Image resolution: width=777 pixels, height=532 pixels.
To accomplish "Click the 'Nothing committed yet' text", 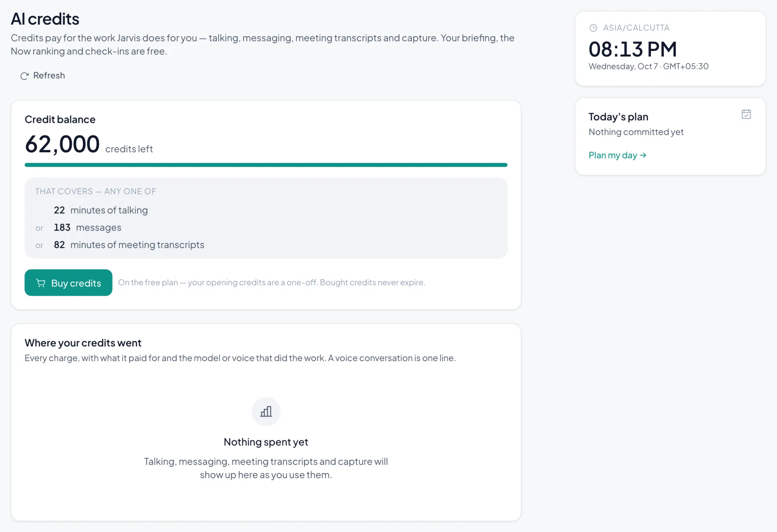I will (636, 132).
